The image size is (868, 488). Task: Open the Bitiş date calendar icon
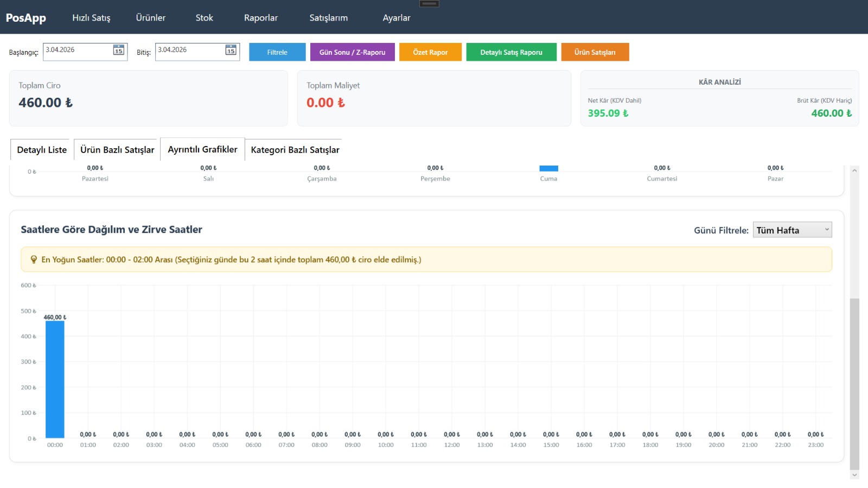click(231, 50)
